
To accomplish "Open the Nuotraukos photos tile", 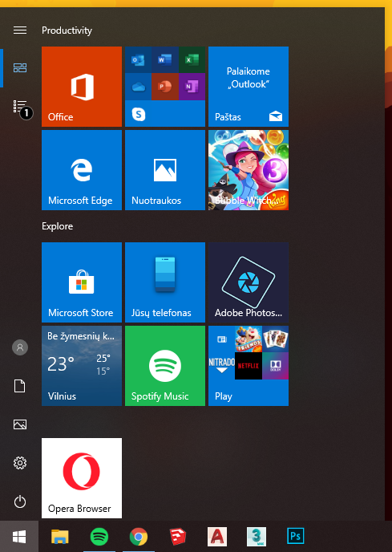I will click(165, 170).
